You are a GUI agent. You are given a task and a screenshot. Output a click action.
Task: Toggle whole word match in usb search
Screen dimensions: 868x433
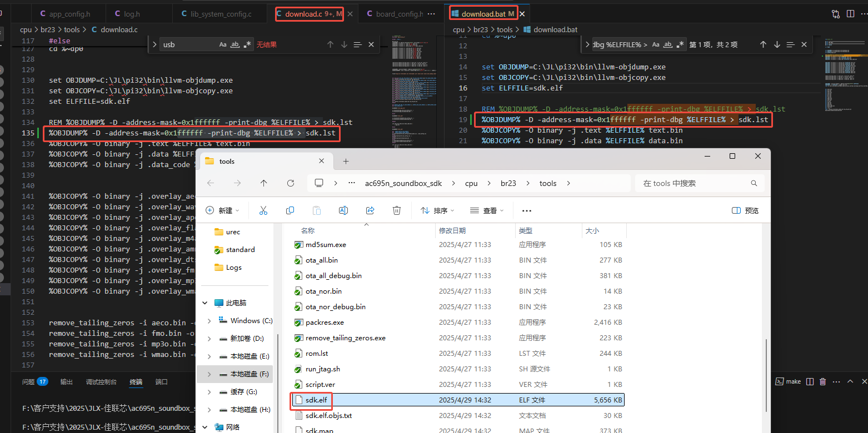pyautogui.click(x=235, y=44)
